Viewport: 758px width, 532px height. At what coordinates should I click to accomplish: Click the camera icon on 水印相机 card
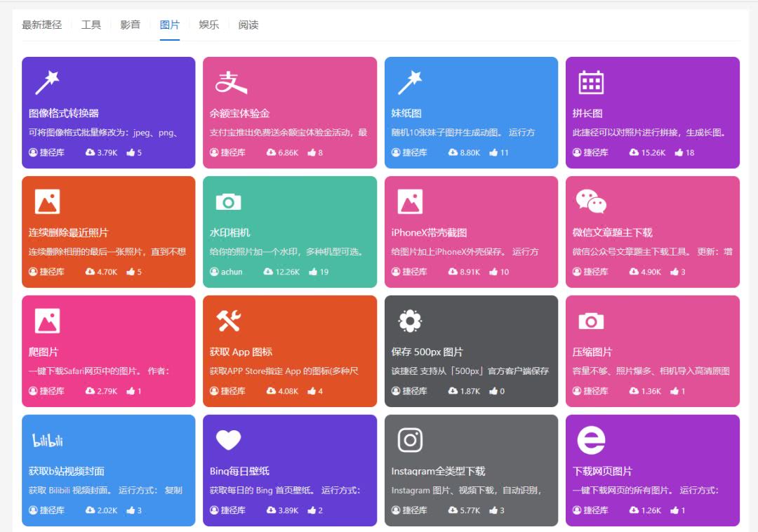(228, 202)
